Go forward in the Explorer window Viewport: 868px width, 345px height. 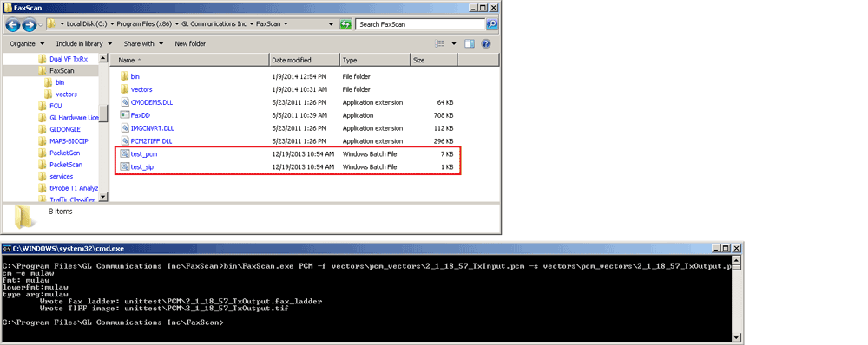[29, 25]
